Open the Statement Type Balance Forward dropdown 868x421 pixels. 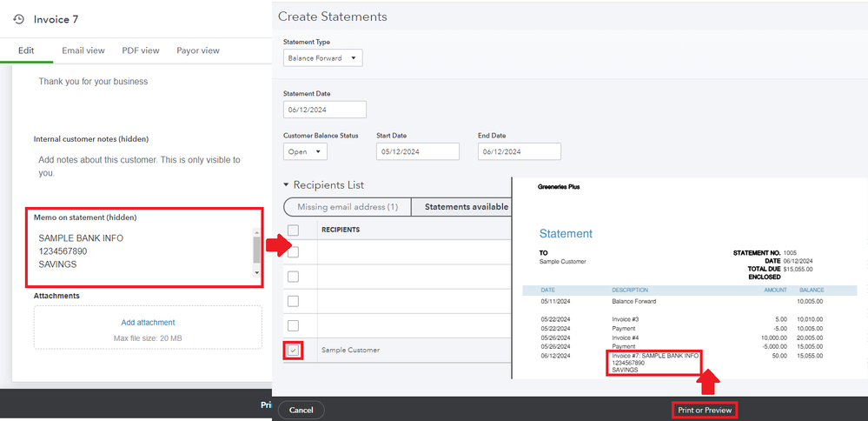point(322,58)
